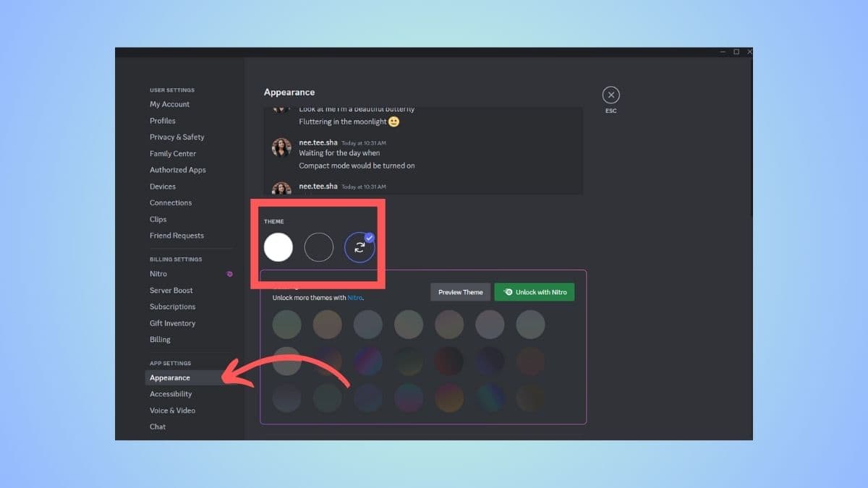Pick the last Nitro theme swatch in top row
This screenshot has height=488, width=868.
tap(530, 325)
